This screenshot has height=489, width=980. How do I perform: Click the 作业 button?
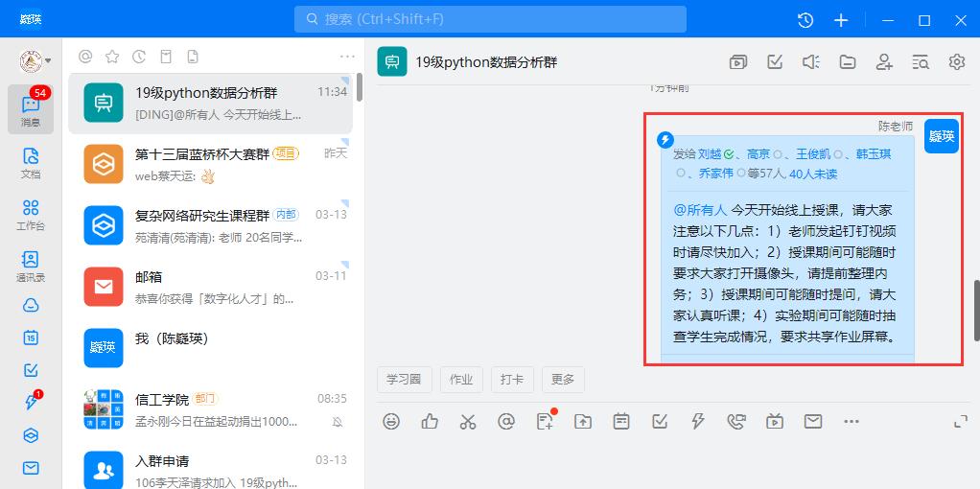[461, 380]
